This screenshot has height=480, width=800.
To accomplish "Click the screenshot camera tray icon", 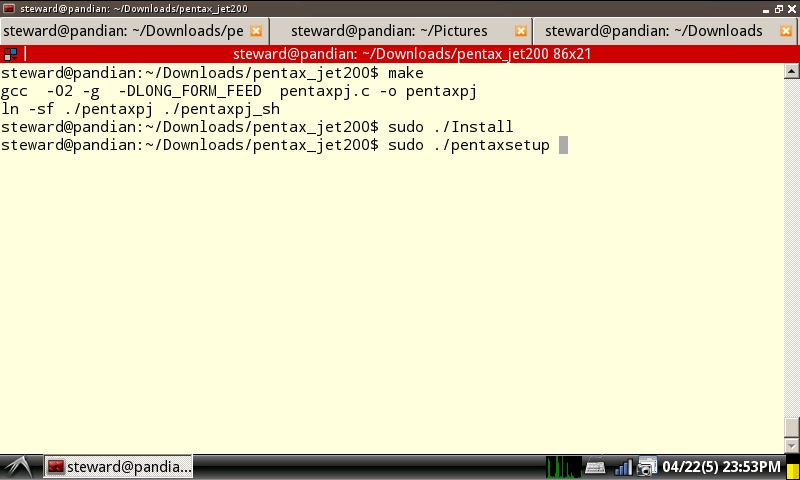I will (647, 467).
